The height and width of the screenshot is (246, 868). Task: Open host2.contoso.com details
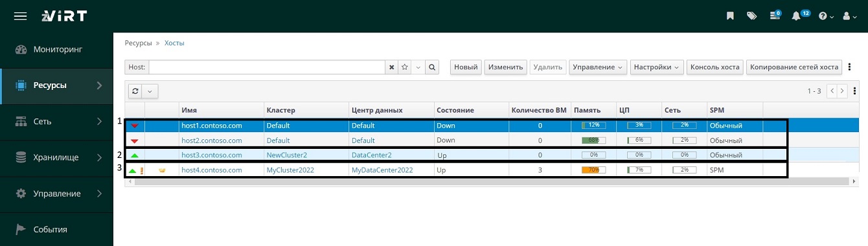[x=211, y=140]
